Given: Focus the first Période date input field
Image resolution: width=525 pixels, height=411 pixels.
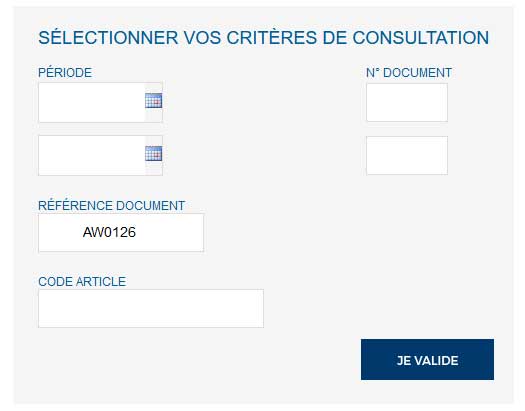Looking at the screenshot, I should click(x=92, y=102).
